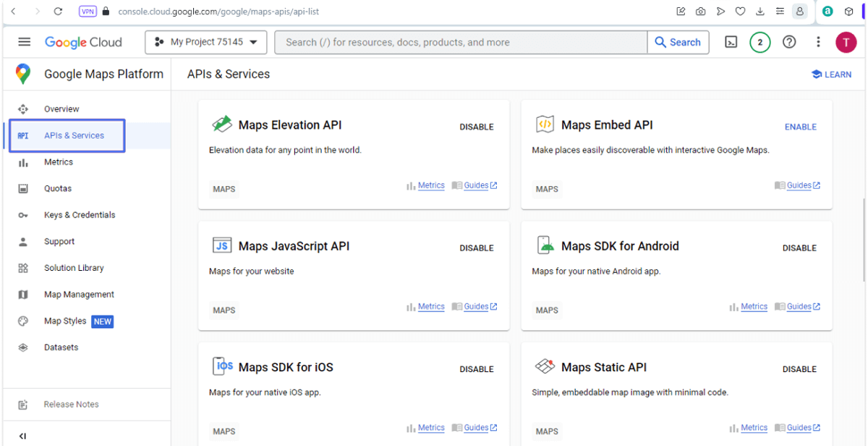This screenshot has height=446, width=868.
Task: Enable the Maps Embed API
Action: pos(801,127)
